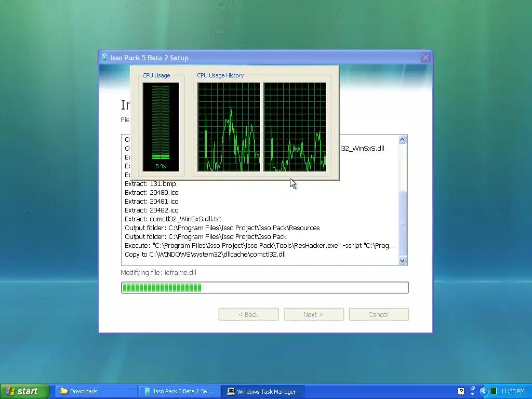Click the 'CPU Usage' group label

coord(156,75)
